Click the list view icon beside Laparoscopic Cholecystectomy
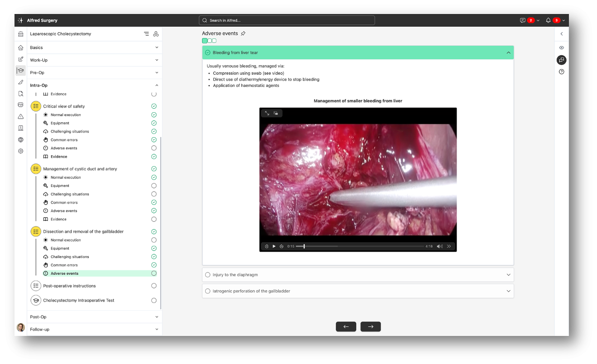 point(146,34)
